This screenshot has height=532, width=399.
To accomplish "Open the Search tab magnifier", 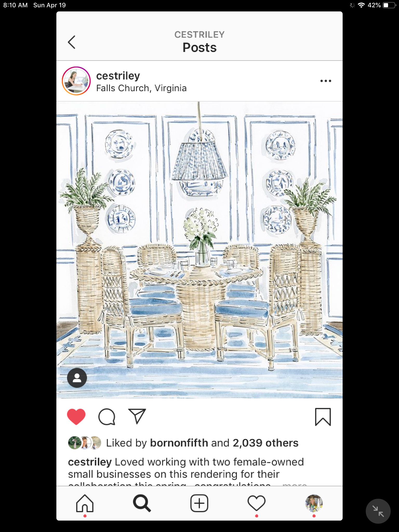I will click(x=142, y=503).
